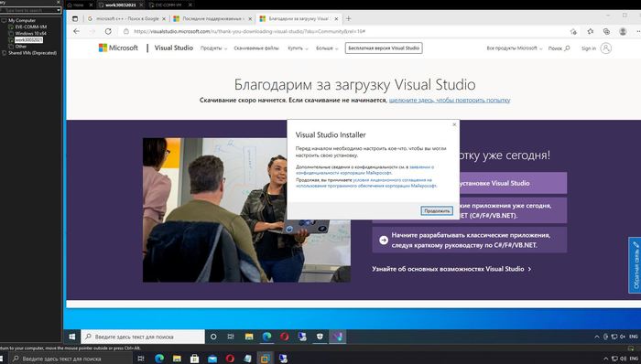The width and height of the screenshot is (641, 364).
Task: Click the team photo on the page
Action: coord(246,209)
